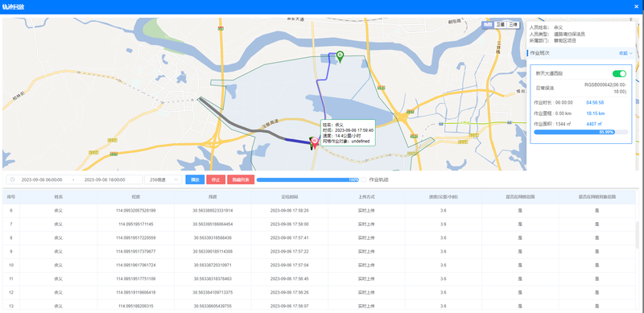Click the 隐藏列表 button
644x313 pixels.
[x=241, y=180]
